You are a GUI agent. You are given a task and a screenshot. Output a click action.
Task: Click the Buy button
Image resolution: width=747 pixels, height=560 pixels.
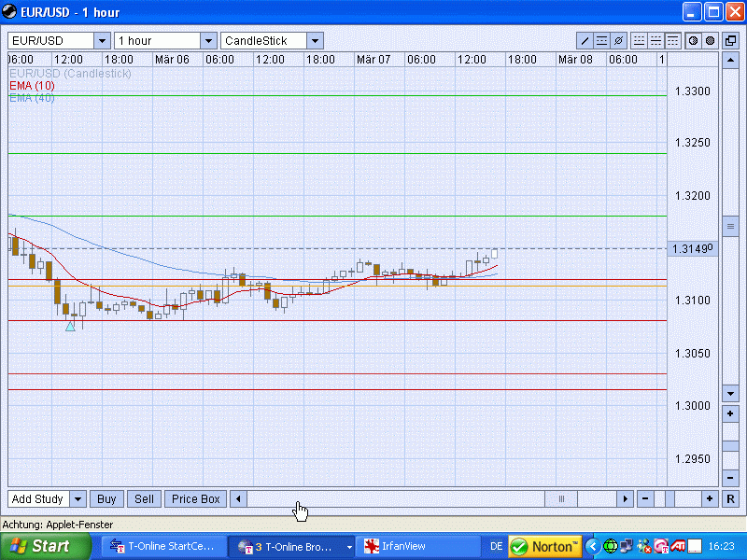click(106, 499)
